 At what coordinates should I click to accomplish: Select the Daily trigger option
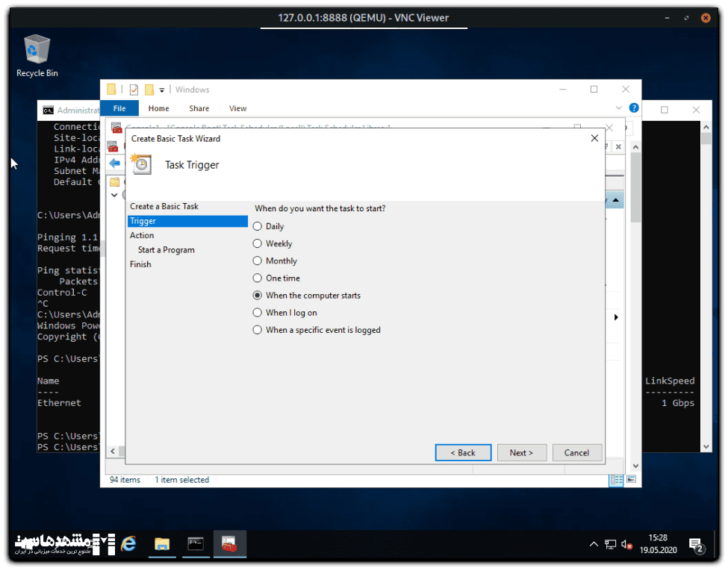coord(258,226)
